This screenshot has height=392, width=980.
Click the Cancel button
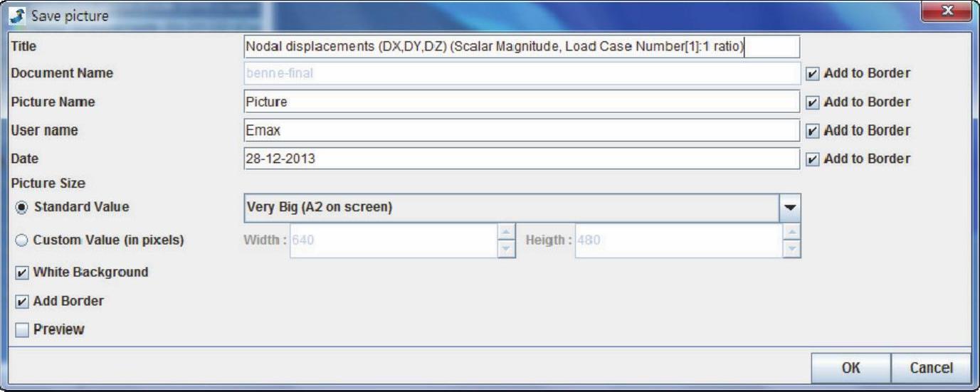pyautogui.click(x=931, y=368)
